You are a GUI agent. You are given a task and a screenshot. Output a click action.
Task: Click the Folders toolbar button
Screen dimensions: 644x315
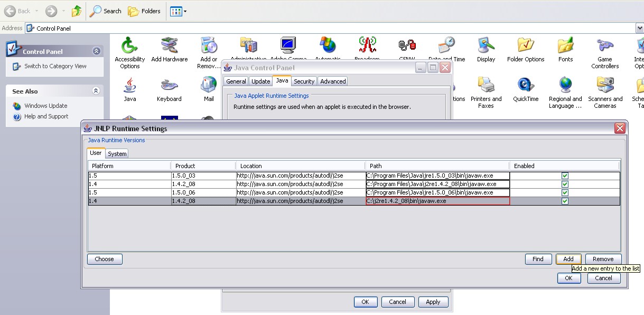pyautogui.click(x=144, y=11)
